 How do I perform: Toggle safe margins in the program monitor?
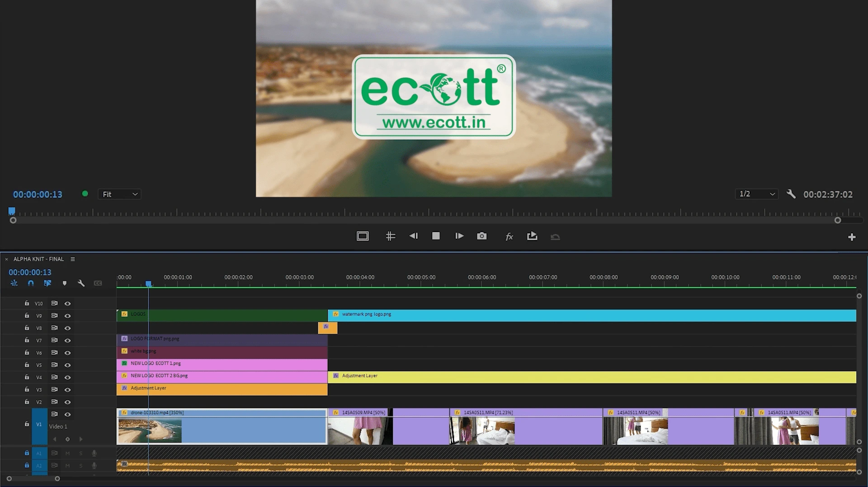pos(362,236)
